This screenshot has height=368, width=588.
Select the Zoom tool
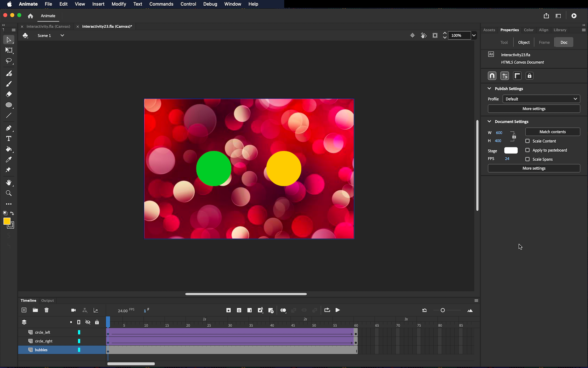point(9,193)
